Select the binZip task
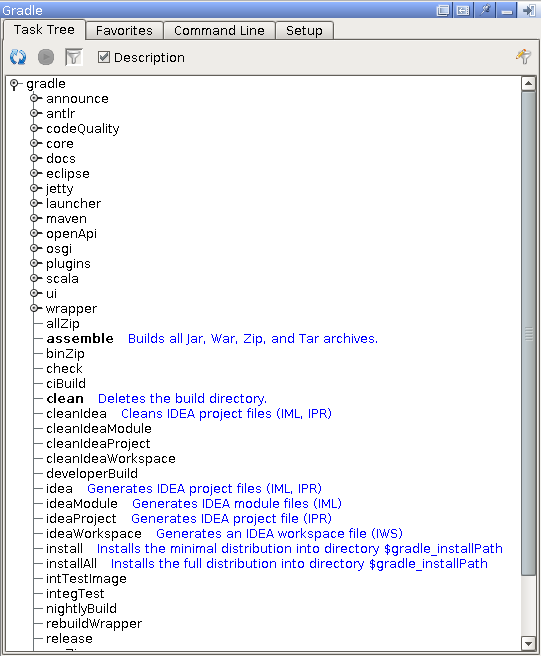Screen dimensions: 541x656 coord(65,354)
